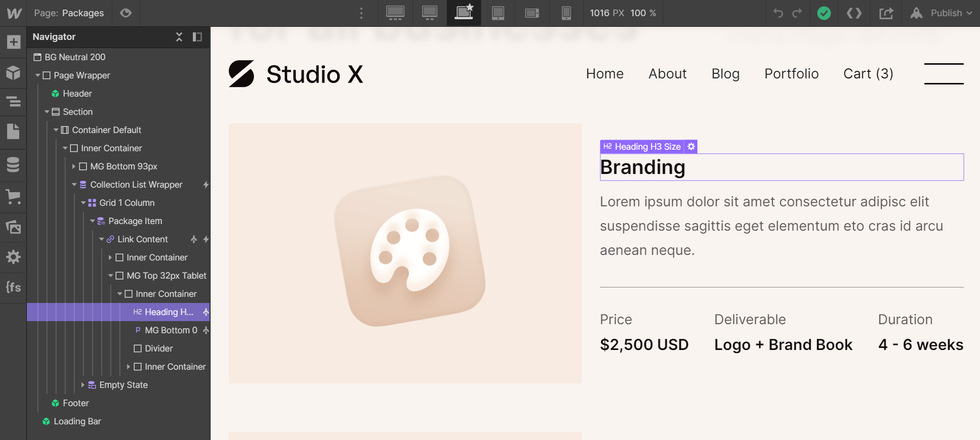Image resolution: width=980 pixels, height=440 pixels.
Task: Open the Ecommerce cart panel
Action: [x=13, y=197]
